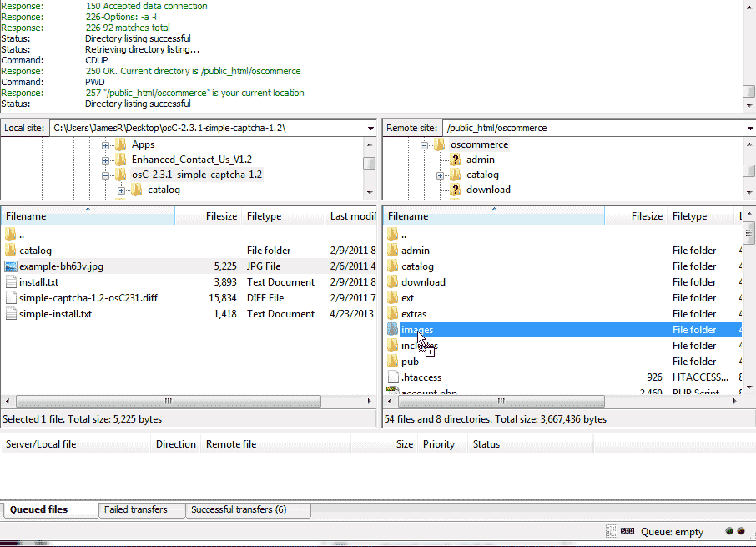Select catalog node in local tree

pyautogui.click(x=164, y=190)
